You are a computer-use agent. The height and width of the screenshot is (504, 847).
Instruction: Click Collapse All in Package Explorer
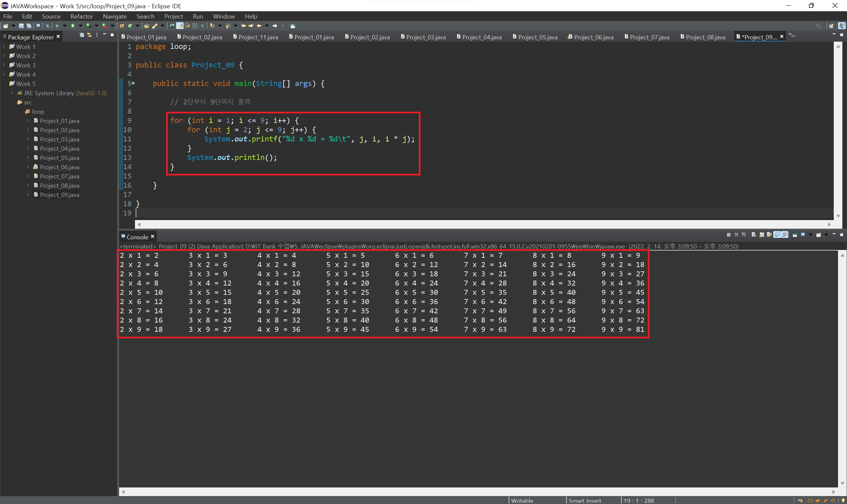[x=82, y=35]
